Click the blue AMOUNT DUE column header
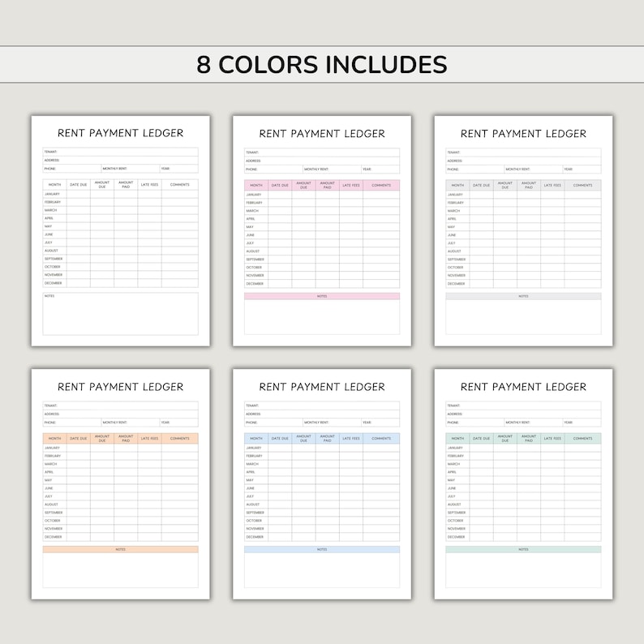 (x=303, y=438)
